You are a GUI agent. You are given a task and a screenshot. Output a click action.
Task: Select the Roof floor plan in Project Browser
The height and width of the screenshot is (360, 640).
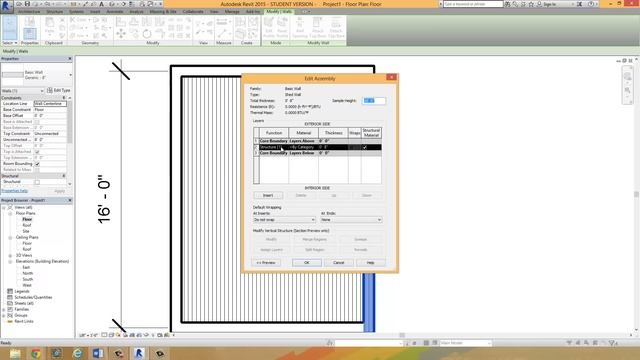(x=27, y=225)
